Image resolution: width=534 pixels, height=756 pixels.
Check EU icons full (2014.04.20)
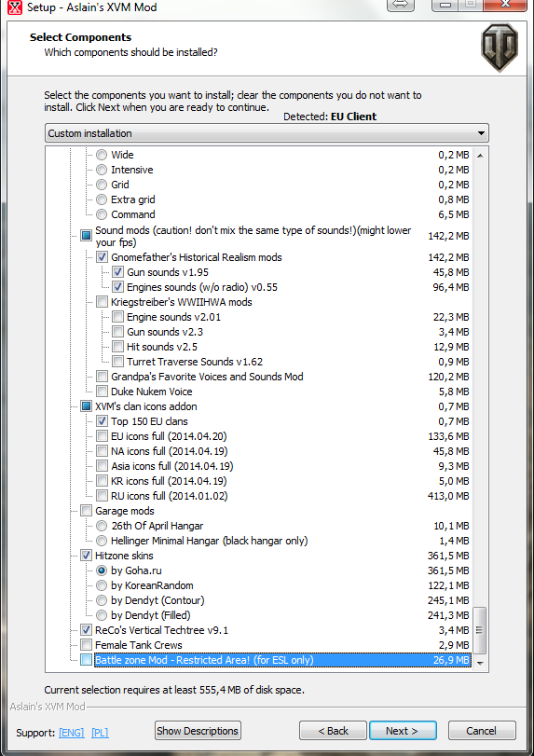[102, 436]
